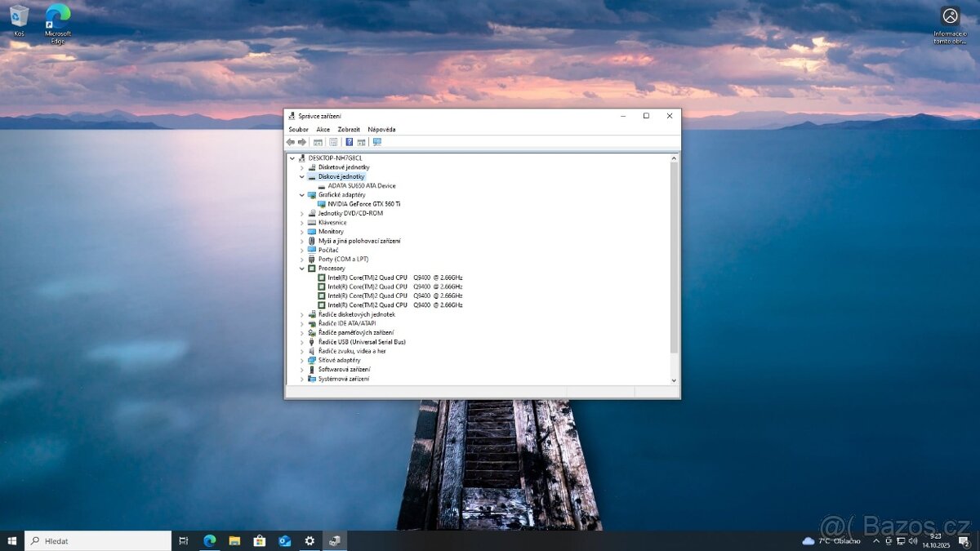
Task: Click the down arrow on the vertical scrollbar
Action: 674,380
